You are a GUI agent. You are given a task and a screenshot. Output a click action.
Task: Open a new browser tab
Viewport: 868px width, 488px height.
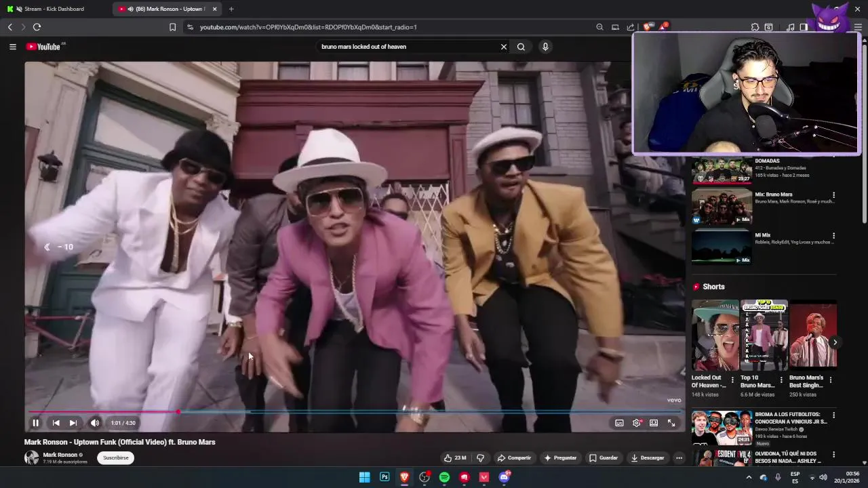click(x=231, y=9)
